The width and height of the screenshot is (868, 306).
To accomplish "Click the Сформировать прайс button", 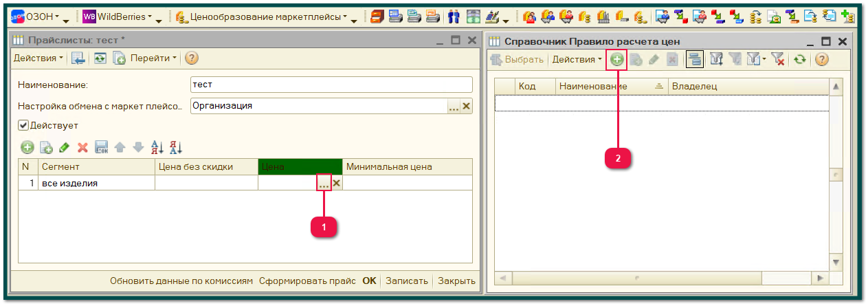I will (307, 281).
